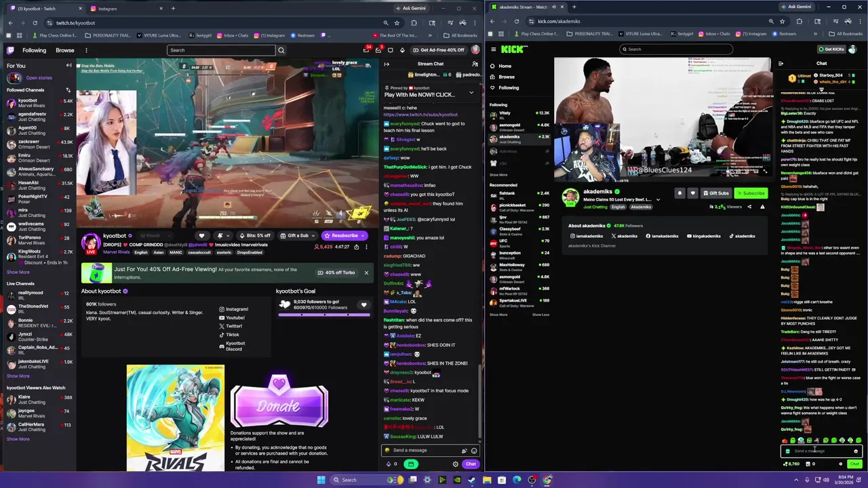Click Donate panel image
The width and height of the screenshot is (868, 488).
click(x=279, y=401)
